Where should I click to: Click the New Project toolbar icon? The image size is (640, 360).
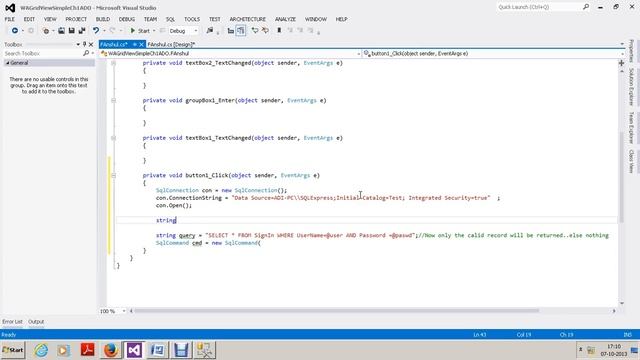pyautogui.click(x=46, y=31)
